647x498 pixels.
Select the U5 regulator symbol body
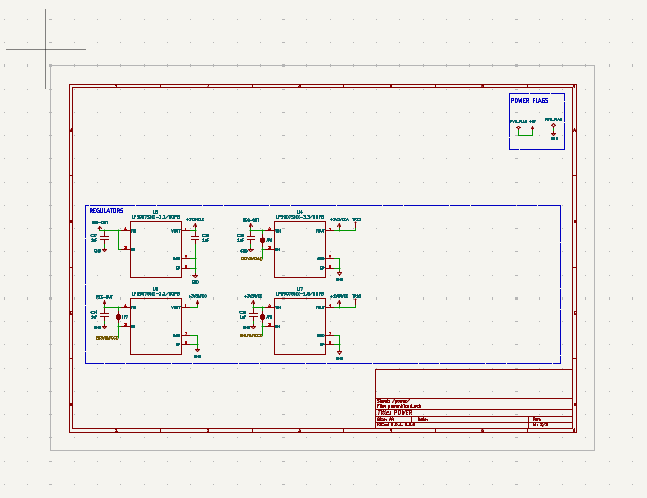[155, 250]
